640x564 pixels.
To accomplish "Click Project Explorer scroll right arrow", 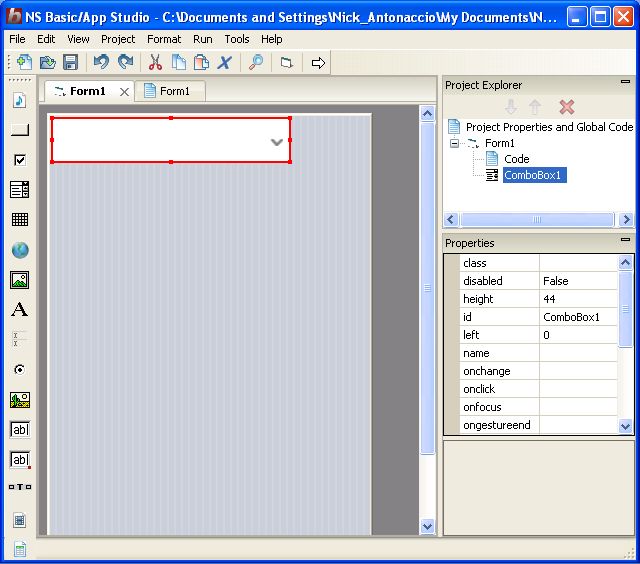I will coord(625,220).
